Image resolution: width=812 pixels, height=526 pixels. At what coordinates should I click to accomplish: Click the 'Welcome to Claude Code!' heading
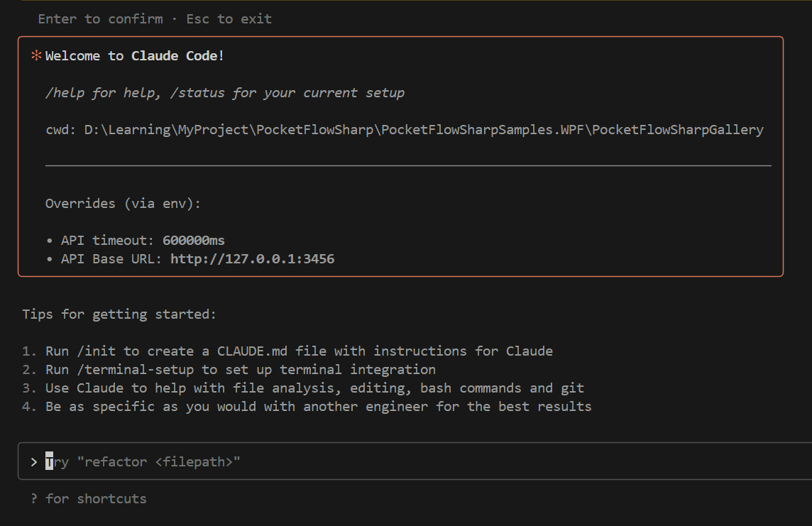click(135, 56)
